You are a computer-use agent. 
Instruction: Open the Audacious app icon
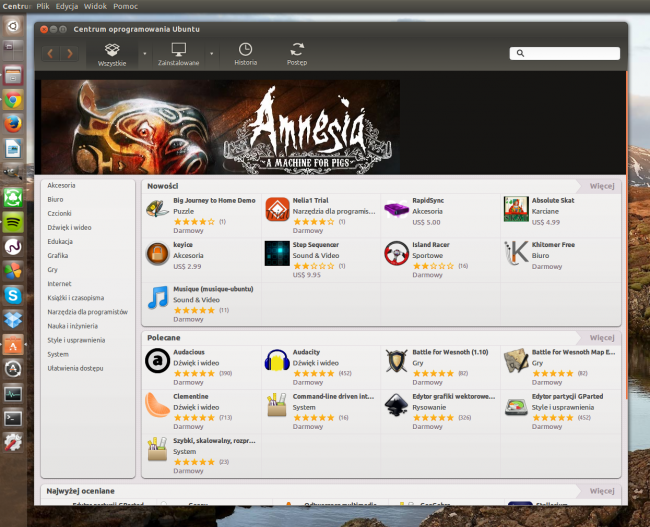pos(158,361)
